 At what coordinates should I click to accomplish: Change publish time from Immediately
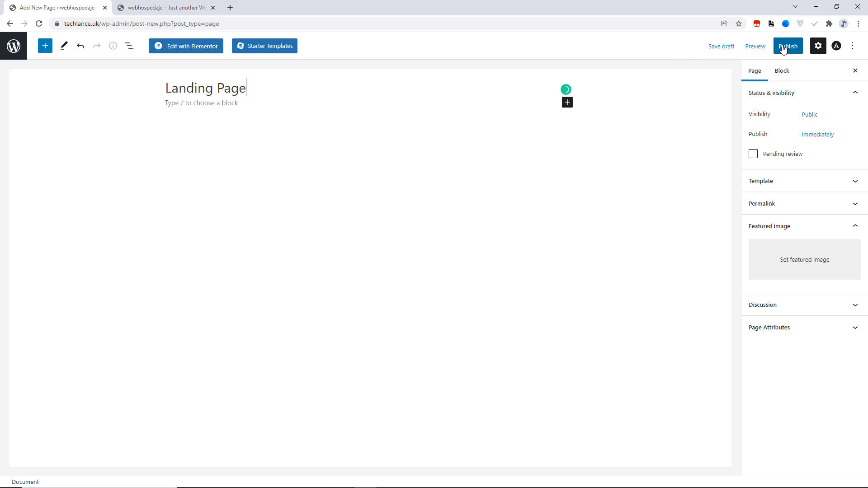pos(817,134)
